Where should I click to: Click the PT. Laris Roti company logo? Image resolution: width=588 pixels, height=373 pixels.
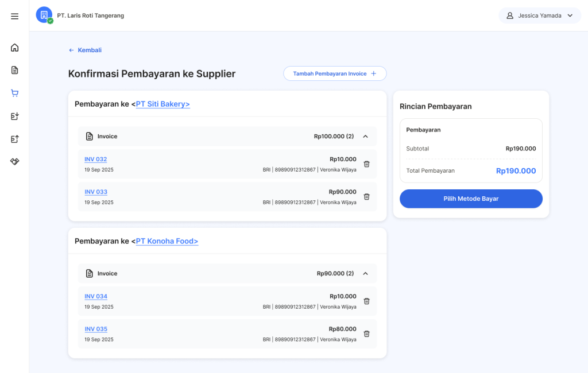pyautogui.click(x=44, y=15)
